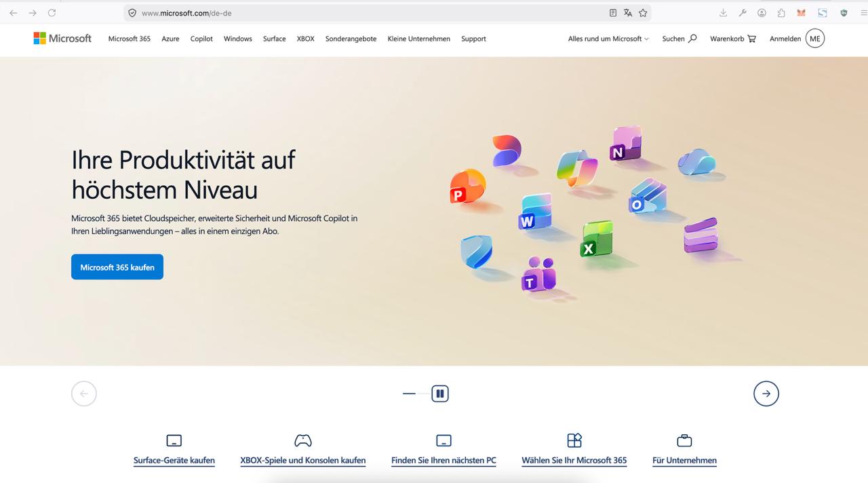This screenshot has height=483, width=868.
Task: Click the shield icon in the address bar
Action: coord(132,13)
